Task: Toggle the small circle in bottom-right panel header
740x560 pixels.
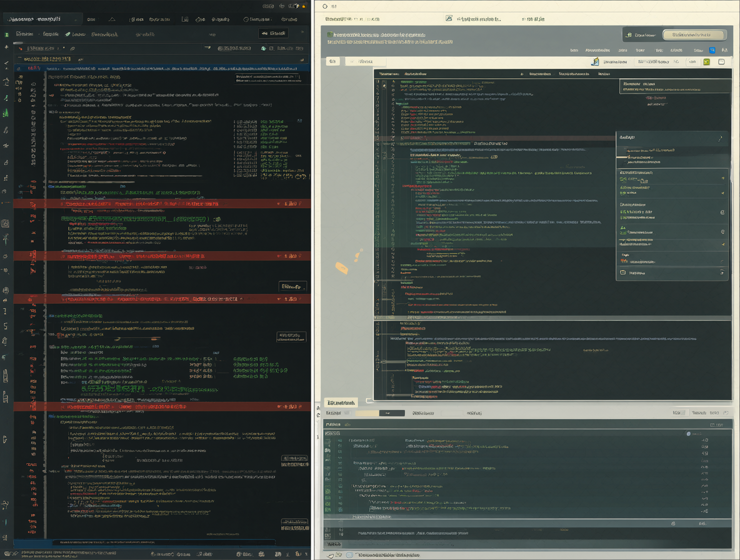Action: (688, 434)
